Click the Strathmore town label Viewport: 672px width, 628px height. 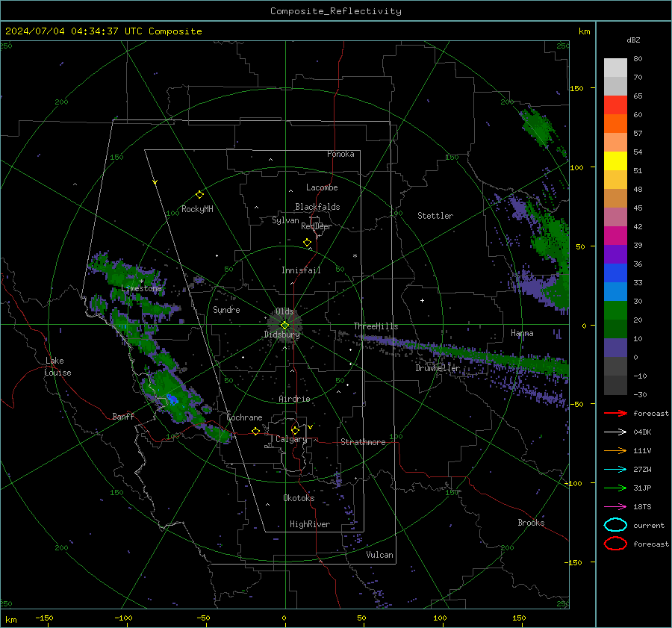[363, 442]
